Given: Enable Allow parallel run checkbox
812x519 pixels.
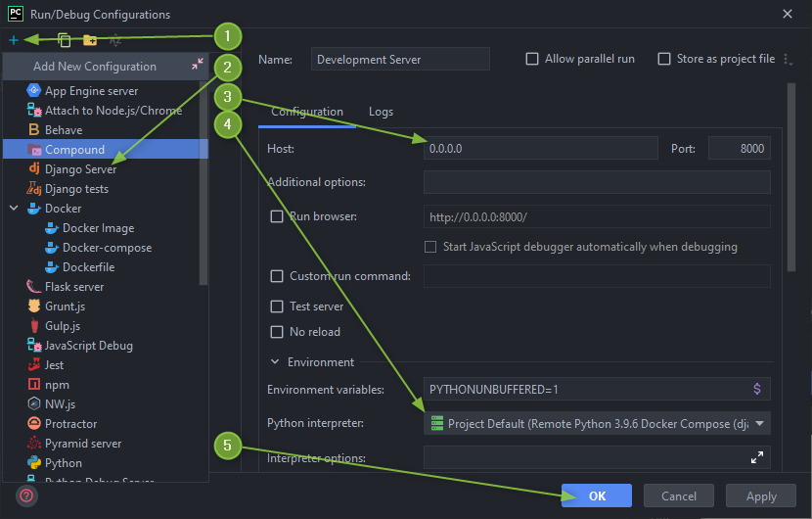Looking at the screenshot, I should tap(532, 59).
